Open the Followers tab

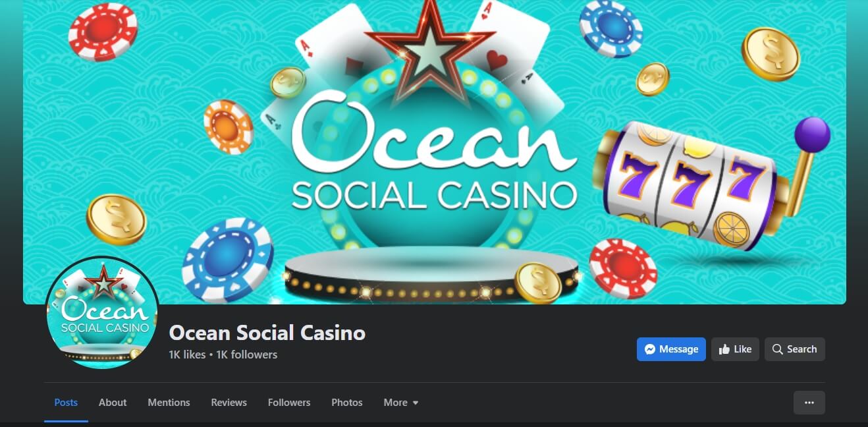coord(289,403)
